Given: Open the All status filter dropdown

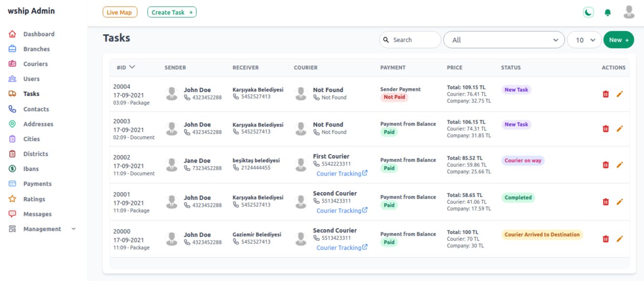Looking at the screenshot, I should [x=504, y=40].
